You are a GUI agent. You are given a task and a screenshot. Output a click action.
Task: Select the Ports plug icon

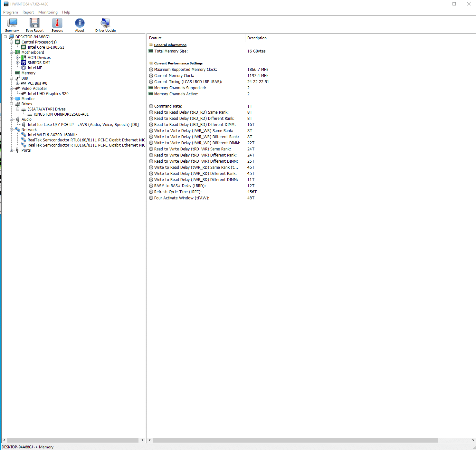tap(17, 150)
